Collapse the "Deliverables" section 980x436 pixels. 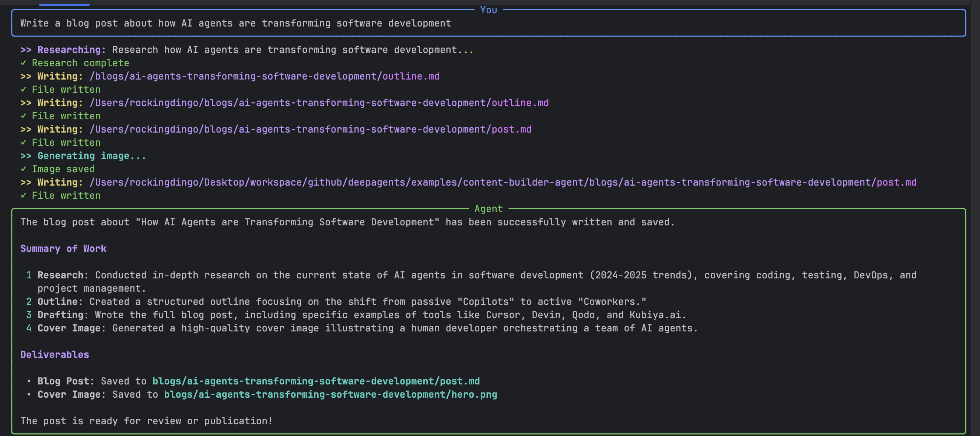(55, 355)
